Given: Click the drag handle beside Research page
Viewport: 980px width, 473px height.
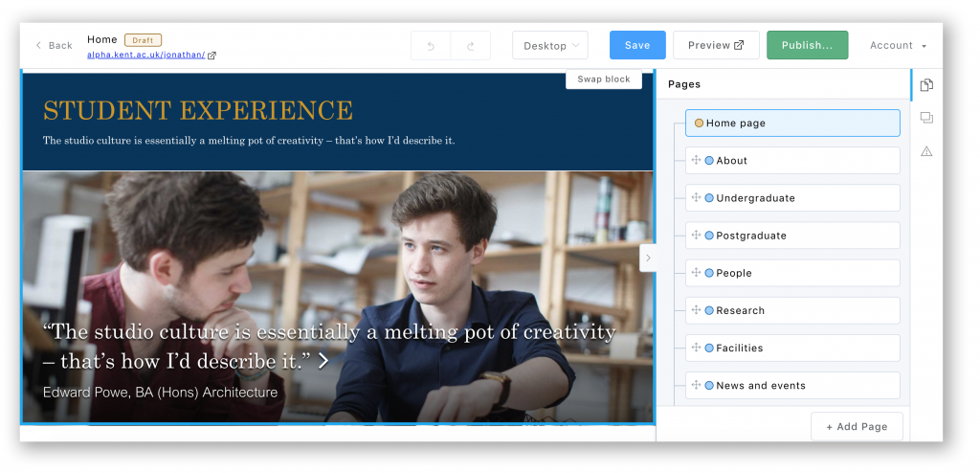Looking at the screenshot, I should click(696, 310).
